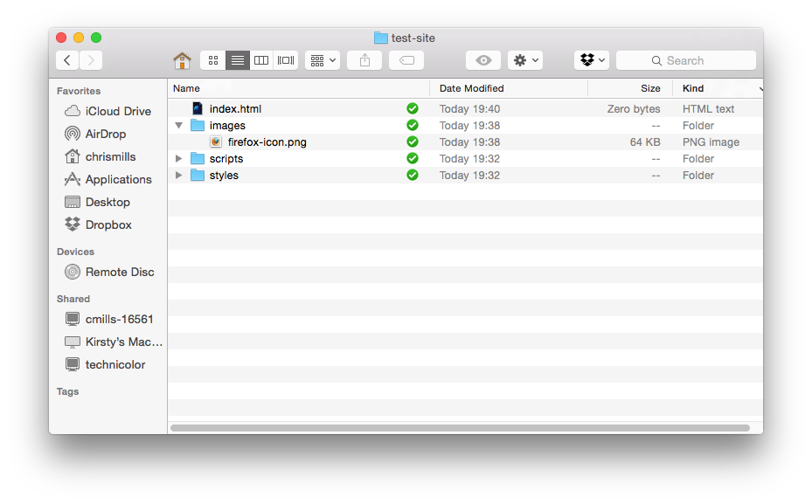Switch to column view
The width and height of the screenshot is (812, 504).
click(x=261, y=59)
